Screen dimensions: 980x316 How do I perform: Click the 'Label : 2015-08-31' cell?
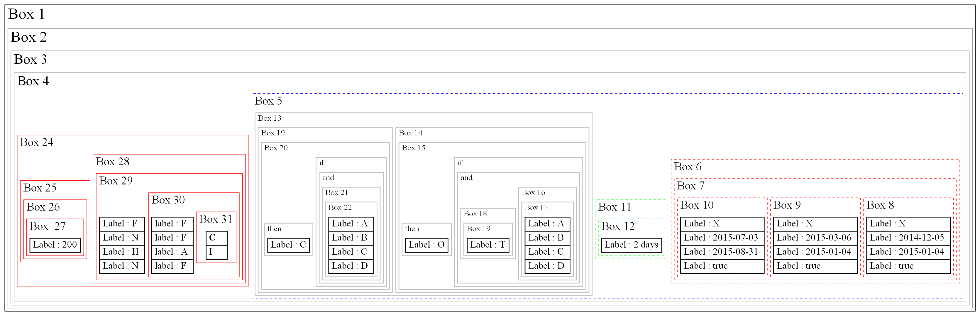click(x=722, y=252)
